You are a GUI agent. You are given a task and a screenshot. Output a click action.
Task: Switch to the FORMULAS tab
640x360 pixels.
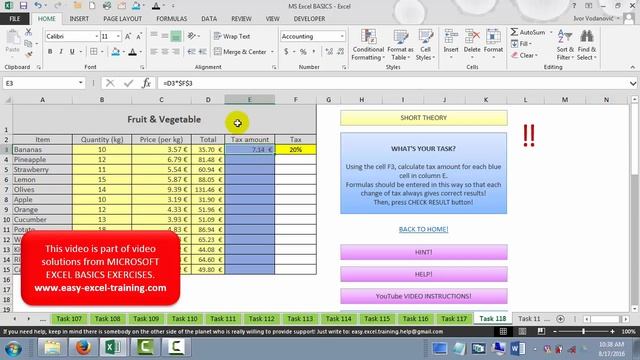coord(171,19)
